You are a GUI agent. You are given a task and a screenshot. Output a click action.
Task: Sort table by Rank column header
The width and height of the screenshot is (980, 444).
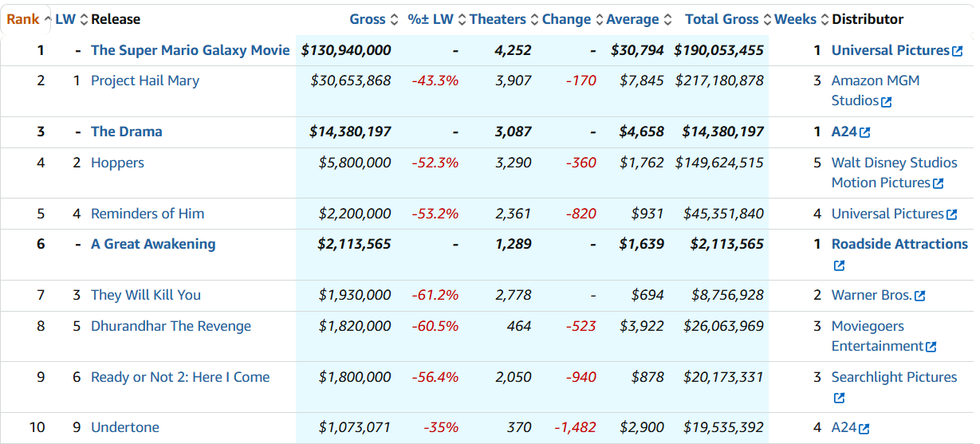[23, 19]
